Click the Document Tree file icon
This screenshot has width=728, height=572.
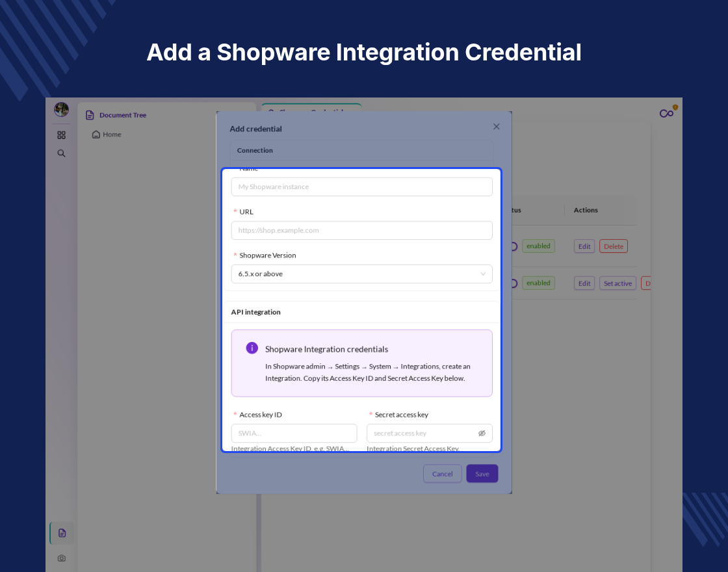click(x=90, y=115)
